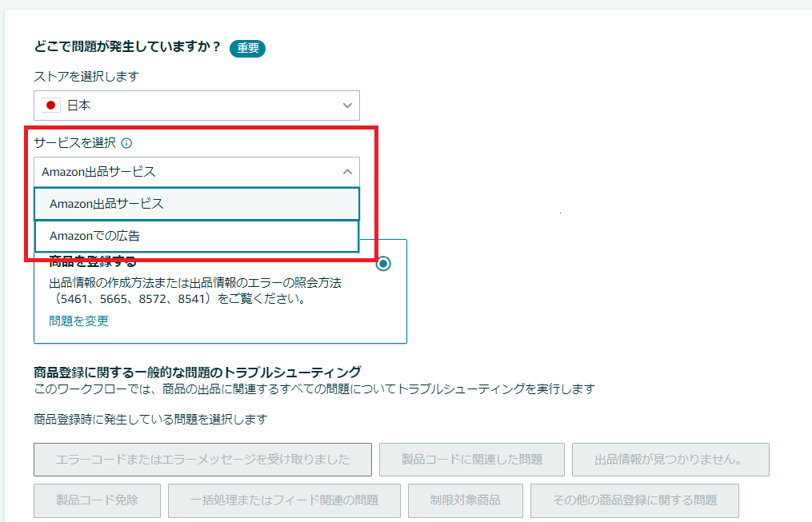812x522 pixels.
Task: Click the description text with 5461、5665、8572、8541
Action: (x=195, y=291)
